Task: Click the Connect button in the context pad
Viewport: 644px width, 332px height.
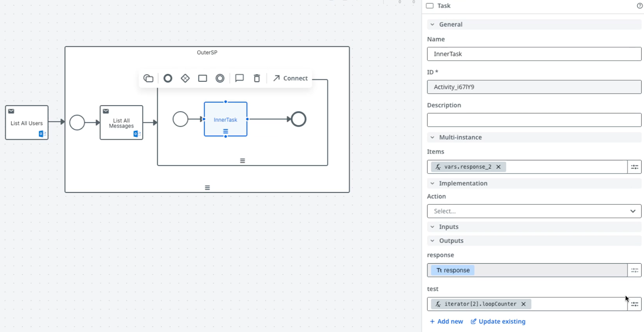Action: point(290,78)
